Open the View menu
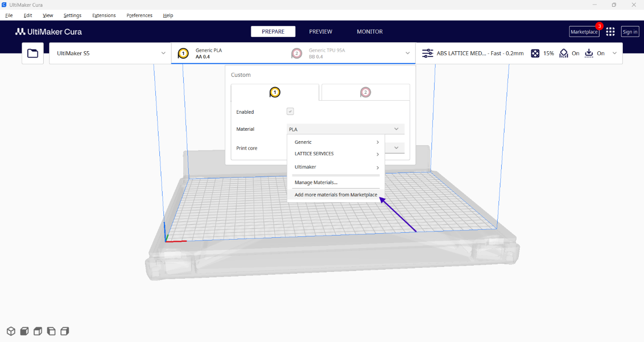The width and height of the screenshot is (644, 342). pos(48,15)
